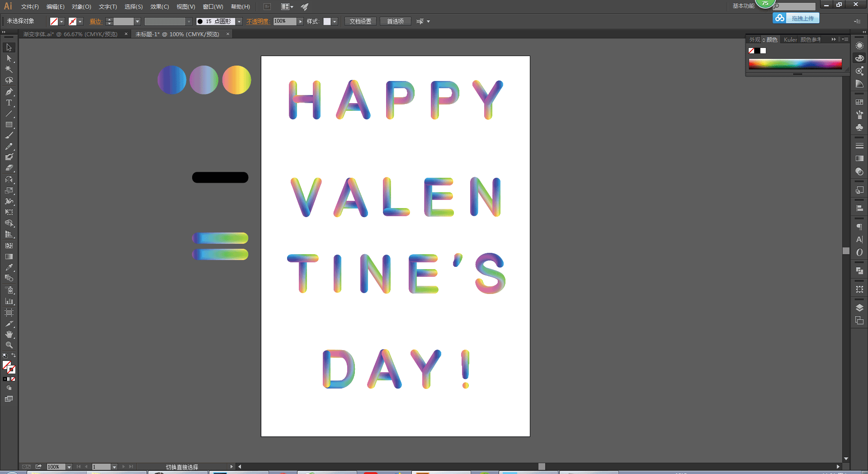This screenshot has height=474, width=868.
Task: Select the Eraser tool
Action: [x=9, y=168]
